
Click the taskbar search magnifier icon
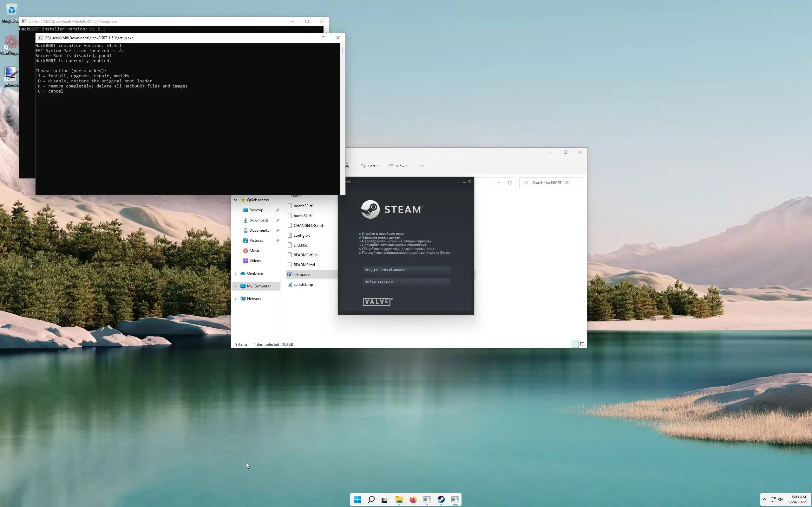[371, 499]
